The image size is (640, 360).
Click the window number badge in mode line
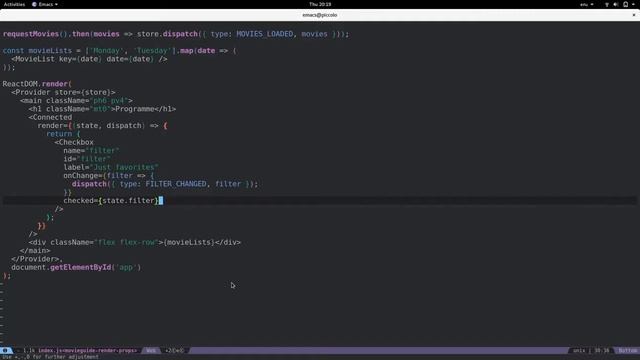coord(5,350)
